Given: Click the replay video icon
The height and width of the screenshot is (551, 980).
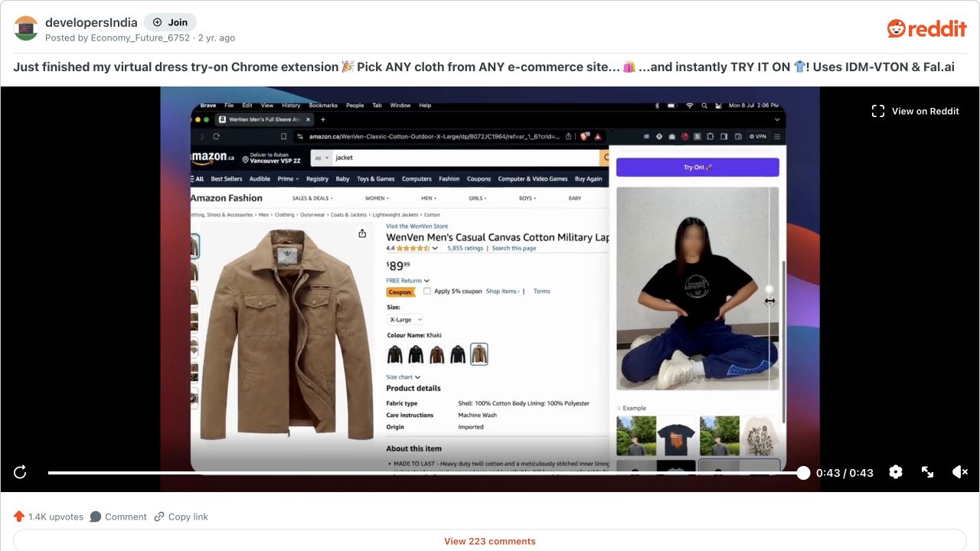Looking at the screenshot, I should coord(20,472).
